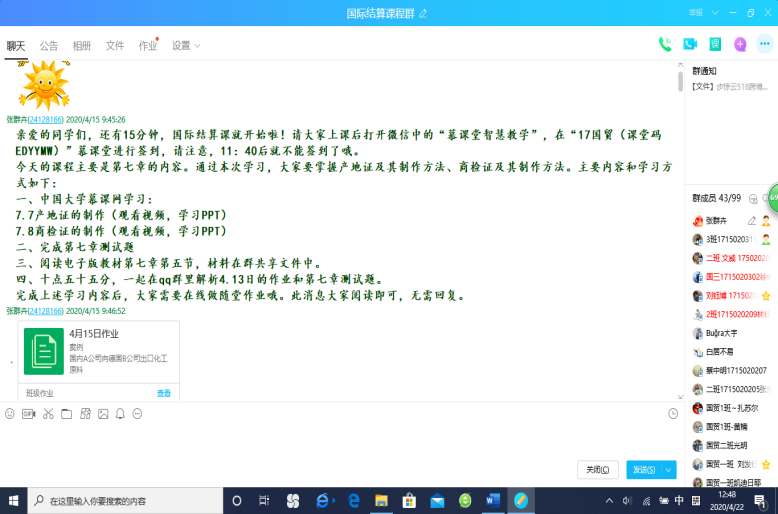
Task: Click the pencil icon beside group name
Action: click(x=423, y=13)
